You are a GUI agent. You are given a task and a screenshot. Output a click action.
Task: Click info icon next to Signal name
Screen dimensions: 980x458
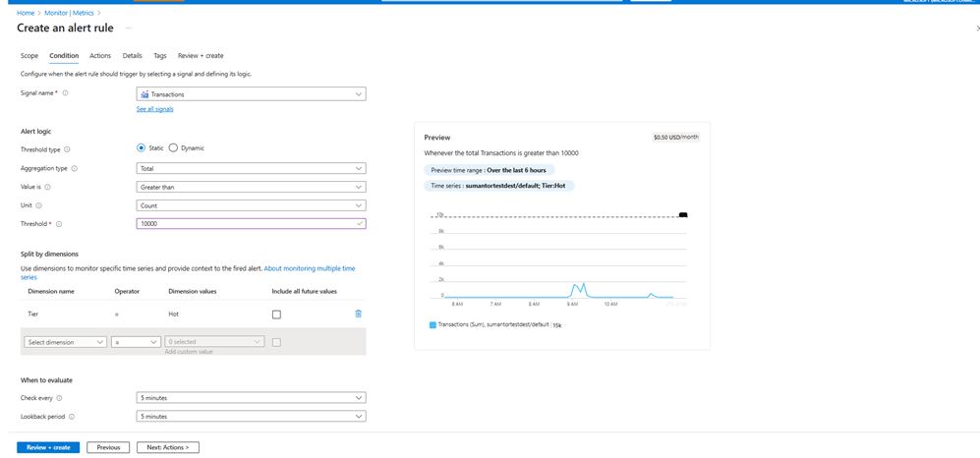[x=65, y=93]
